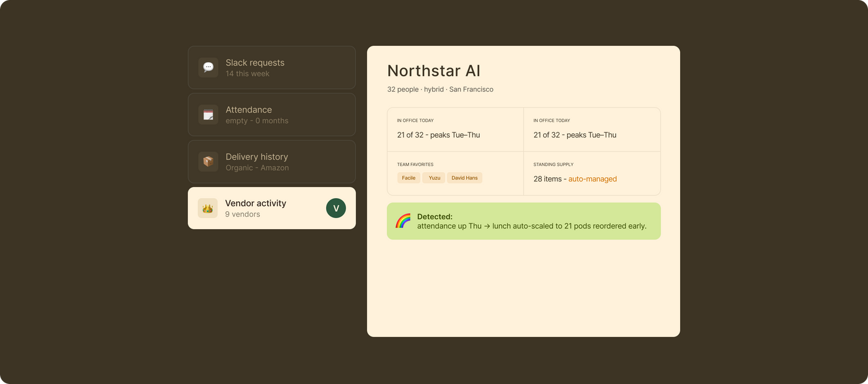Viewport: 868px width, 384px height.
Task: Click the Facile favorite tag
Action: click(409, 178)
